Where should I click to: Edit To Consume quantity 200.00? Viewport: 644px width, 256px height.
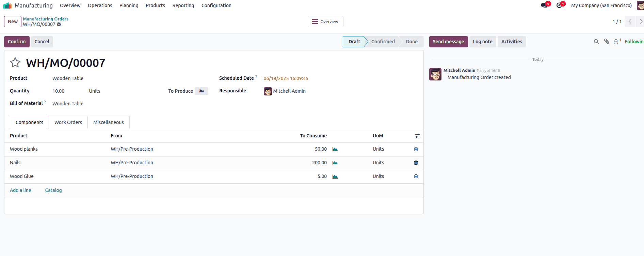click(319, 163)
